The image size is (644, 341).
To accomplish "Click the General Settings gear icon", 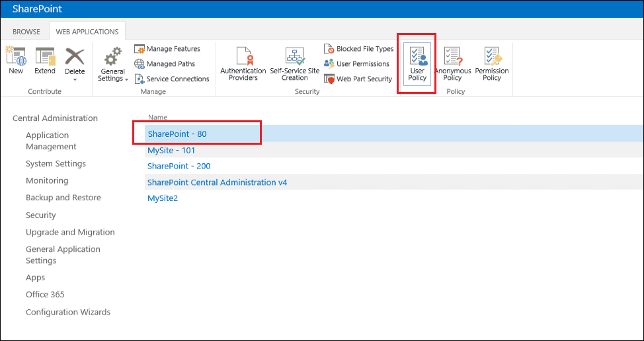I will (x=113, y=56).
